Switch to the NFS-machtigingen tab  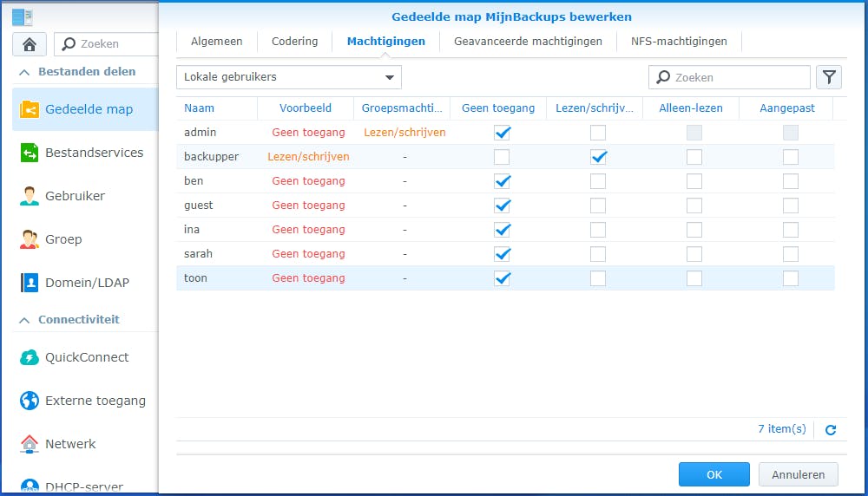pos(679,42)
